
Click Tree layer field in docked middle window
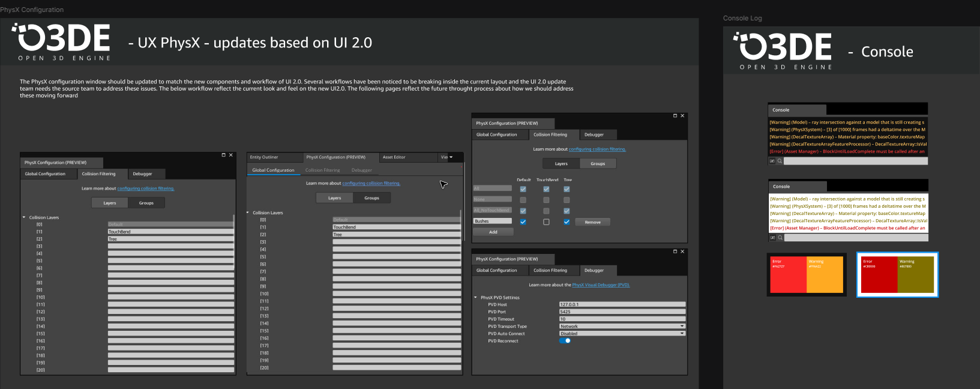(x=397, y=235)
